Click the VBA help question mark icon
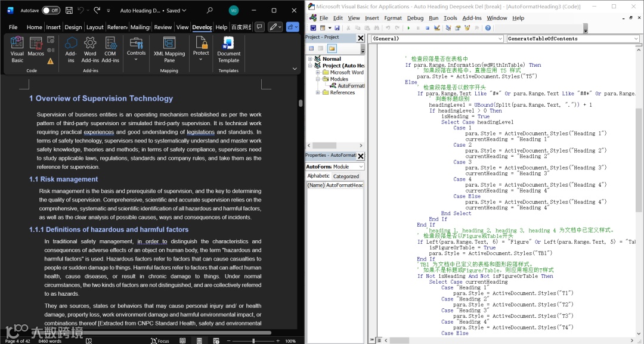 click(x=488, y=28)
